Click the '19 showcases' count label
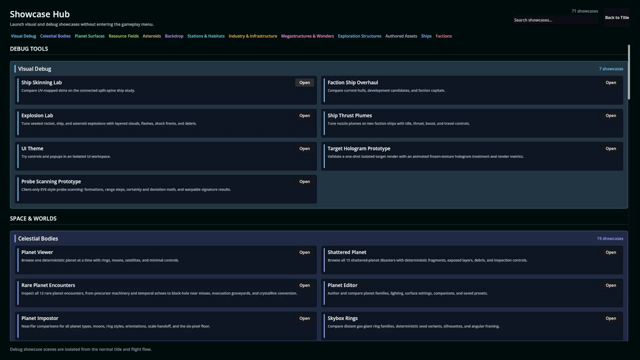Screen dimensions: 640x360 coord(610,239)
